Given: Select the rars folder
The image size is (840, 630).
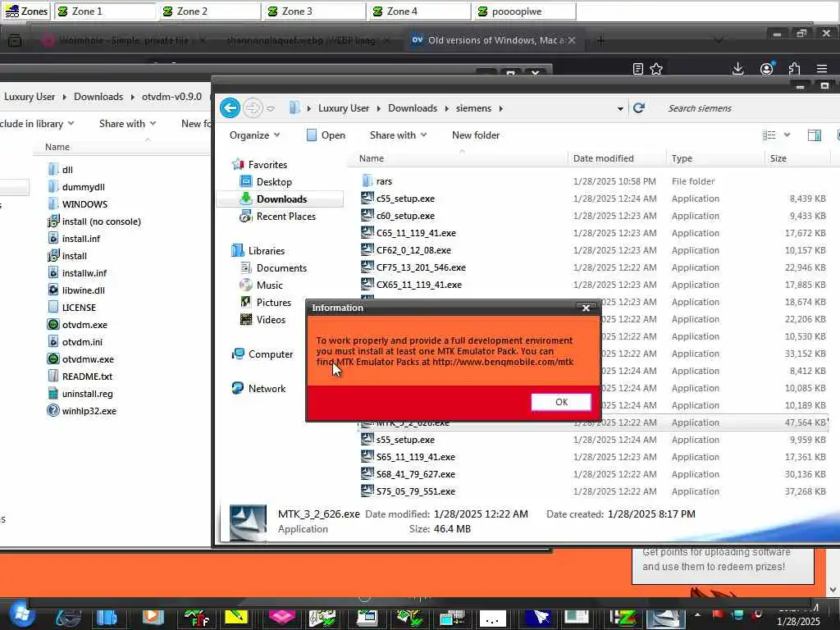Looking at the screenshot, I should click(384, 181).
